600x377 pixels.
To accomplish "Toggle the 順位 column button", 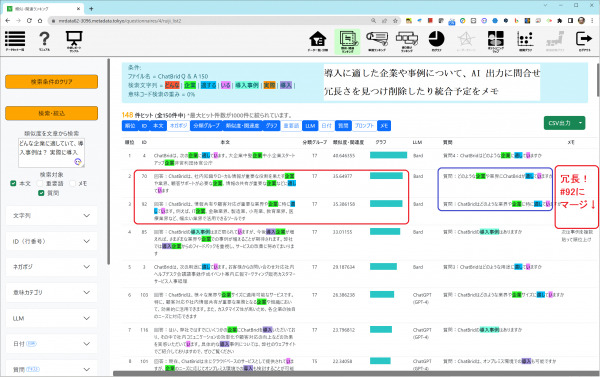I will point(130,126).
